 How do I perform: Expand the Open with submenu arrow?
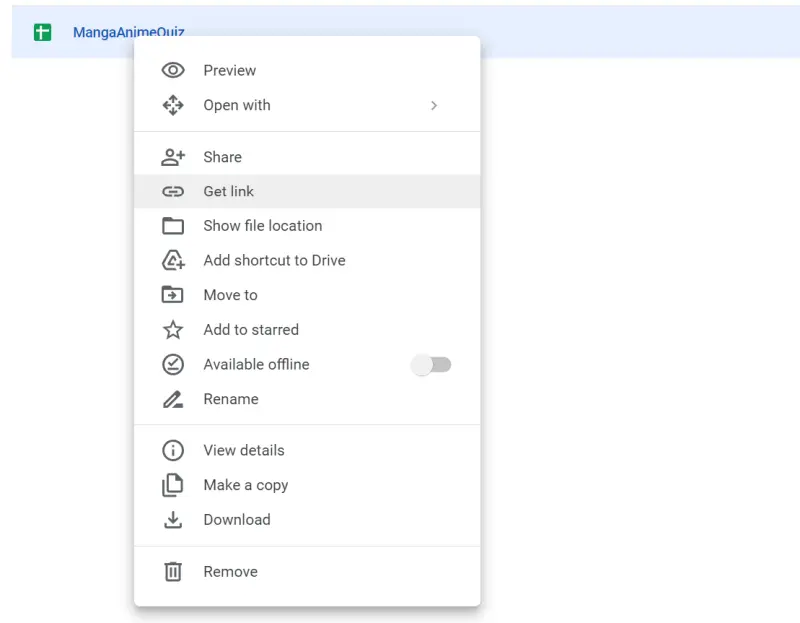(x=434, y=106)
